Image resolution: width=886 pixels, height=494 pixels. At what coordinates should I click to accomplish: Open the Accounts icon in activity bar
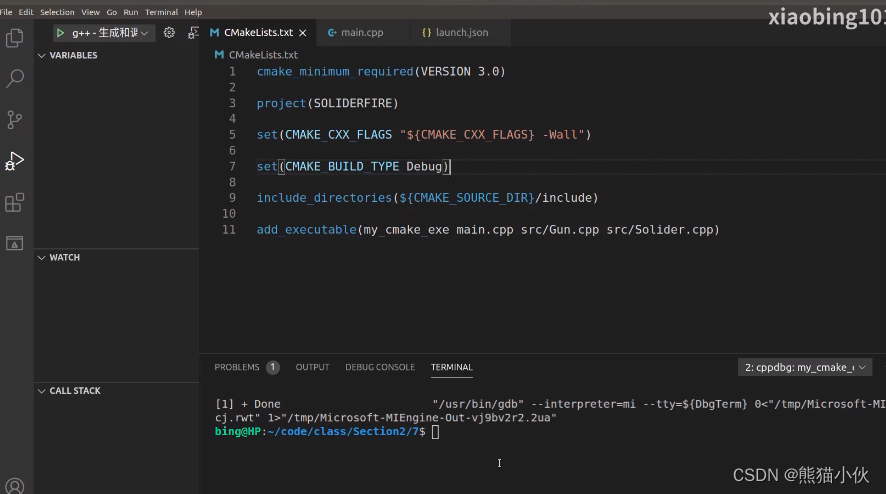15,486
